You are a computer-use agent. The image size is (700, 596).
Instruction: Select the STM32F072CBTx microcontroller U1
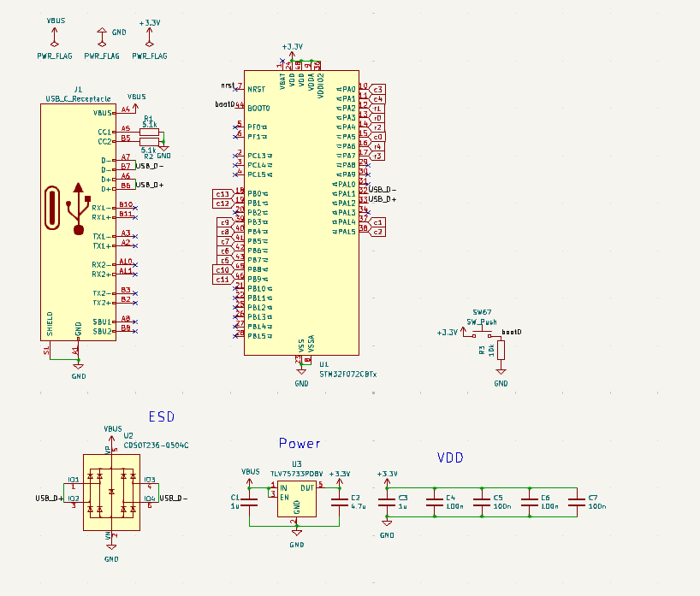click(301, 214)
